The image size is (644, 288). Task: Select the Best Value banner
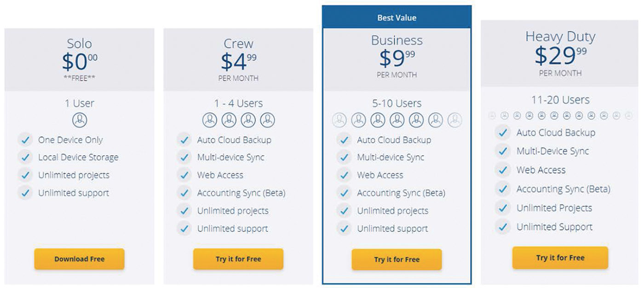coord(397,18)
